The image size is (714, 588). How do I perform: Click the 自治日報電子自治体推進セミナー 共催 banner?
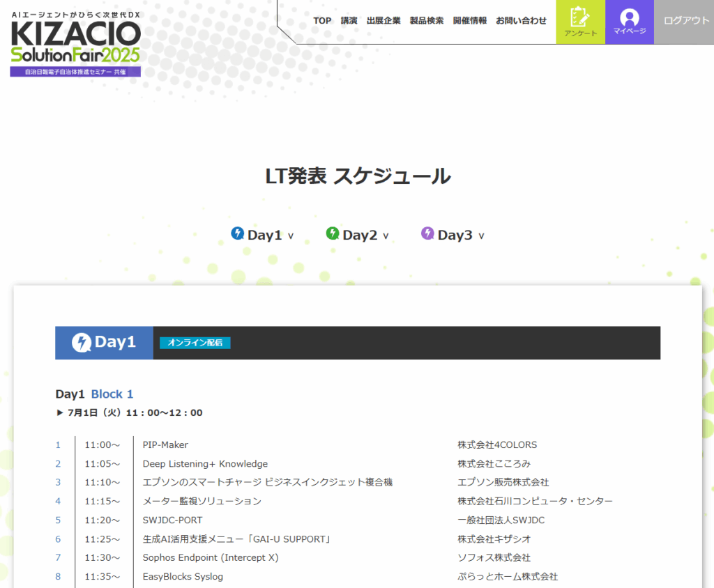(75, 72)
